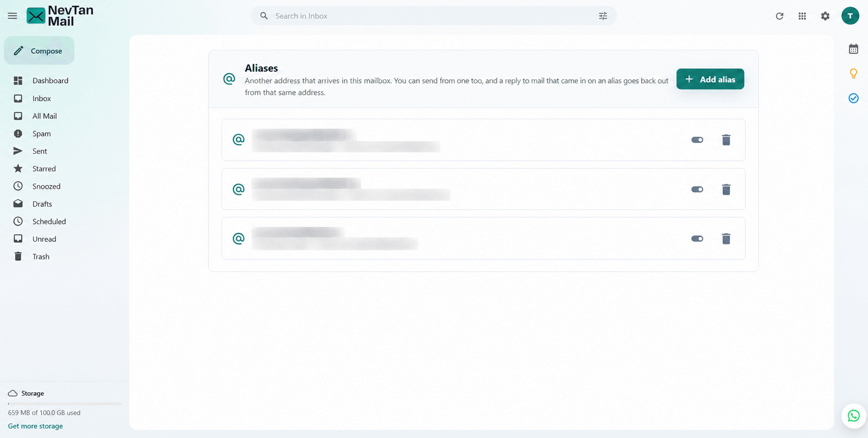
Task: Click the Storage cloud icon
Action: pyautogui.click(x=13, y=393)
